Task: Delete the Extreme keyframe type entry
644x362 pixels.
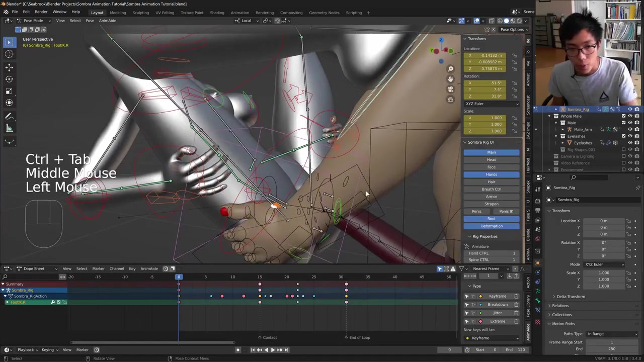Action: pyautogui.click(x=516, y=321)
